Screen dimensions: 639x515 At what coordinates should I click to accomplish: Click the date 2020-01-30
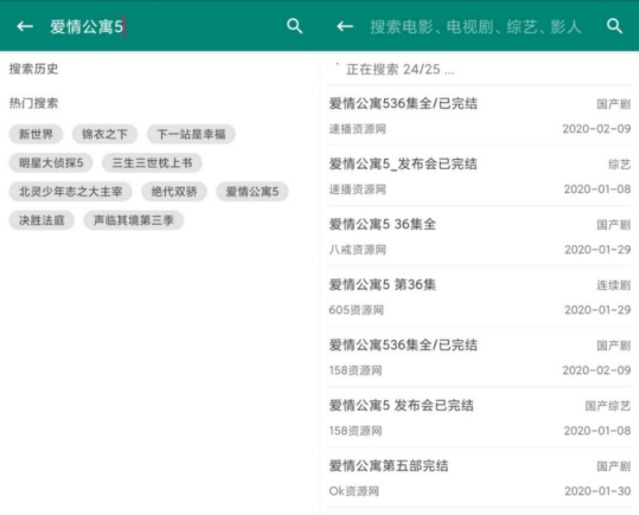[597, 491]
